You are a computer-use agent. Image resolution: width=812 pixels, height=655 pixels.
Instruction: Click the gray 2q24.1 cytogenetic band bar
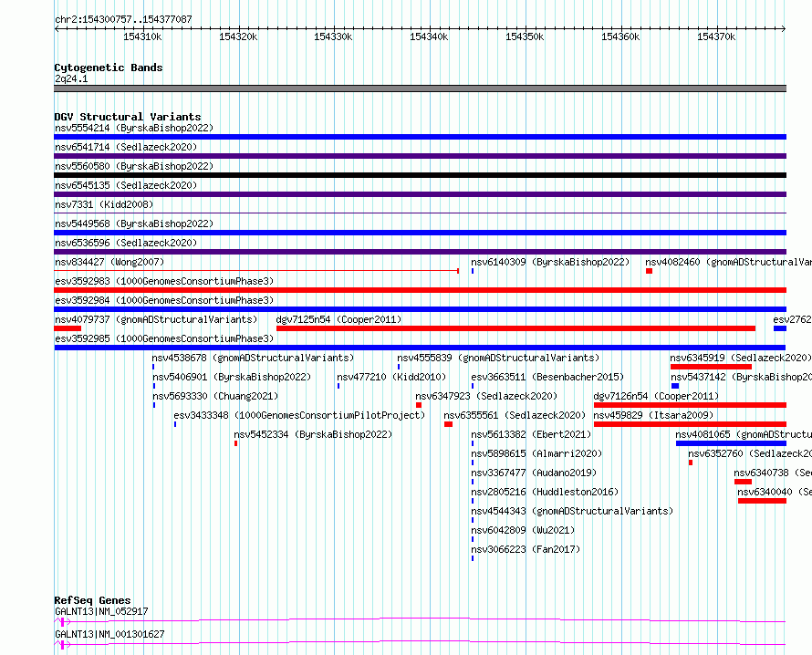click(x=420, y=88)
